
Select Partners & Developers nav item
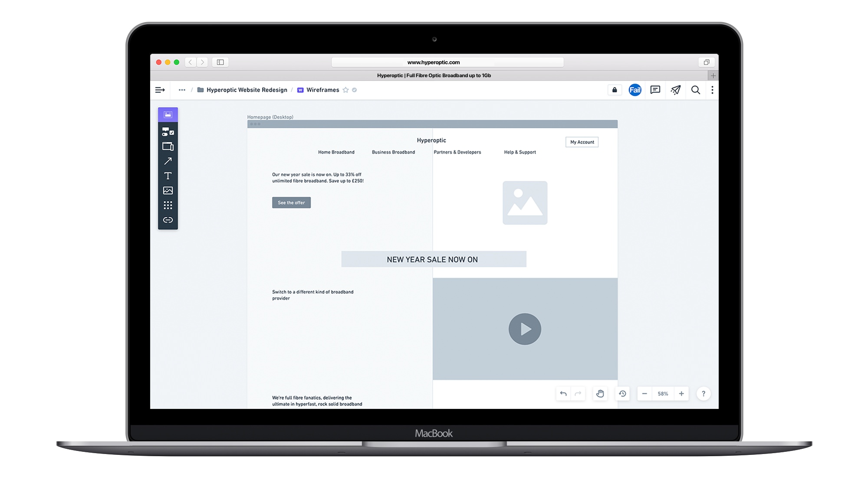(x=457, y=152)
